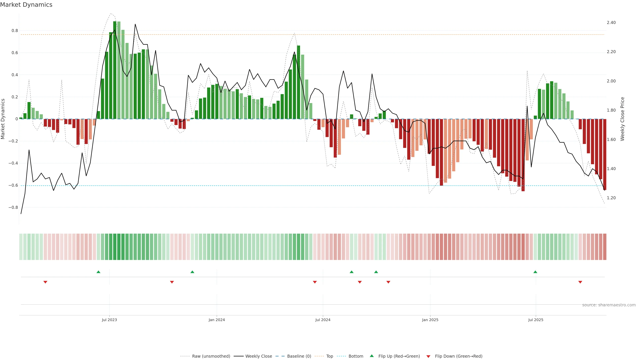Click the flip-down triangle just before Jul 2024

315,282
